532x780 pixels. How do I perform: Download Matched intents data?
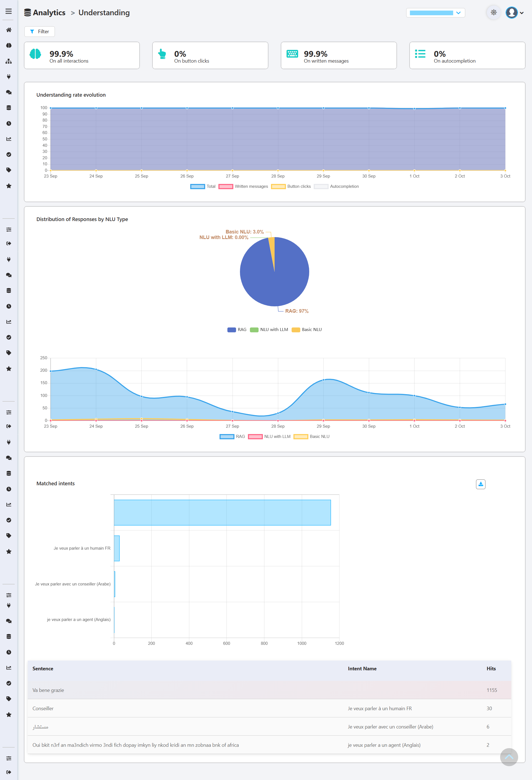point(480,484)
